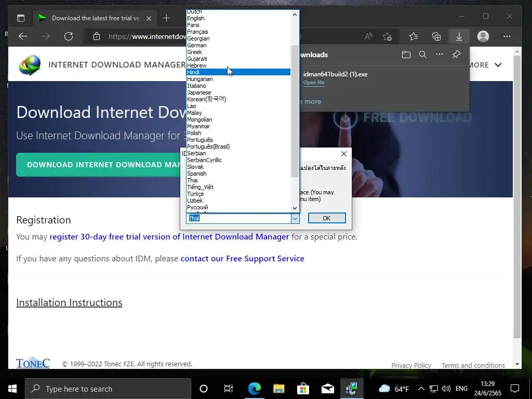This screenshot has width=532, height=399.
Task: Click the site lock icon in address bar
Action: 97,36
